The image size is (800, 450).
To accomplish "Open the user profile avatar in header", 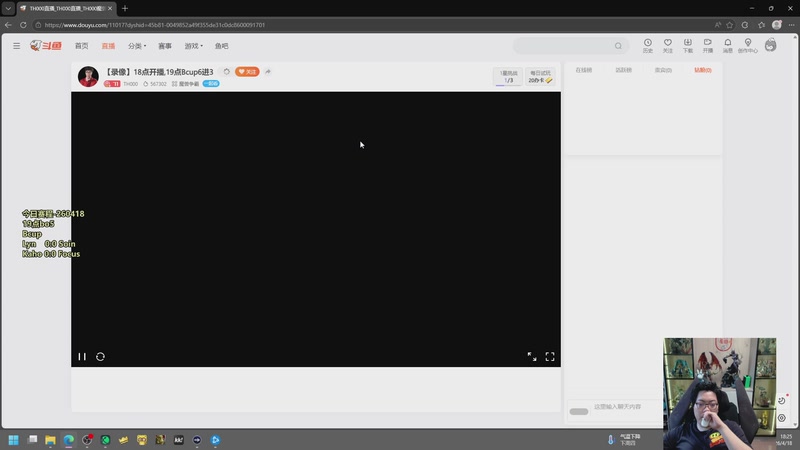I will (x=770, y=45).
